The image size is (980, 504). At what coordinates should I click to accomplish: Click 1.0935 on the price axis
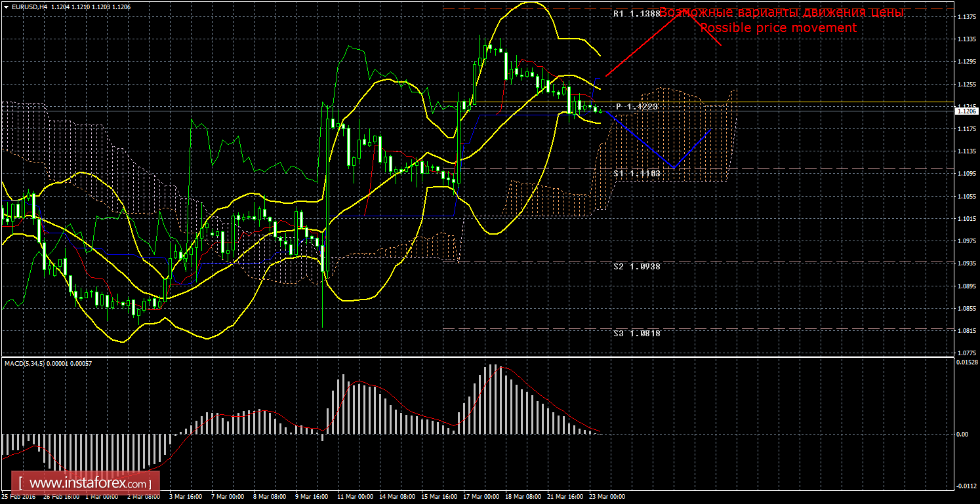966,263
